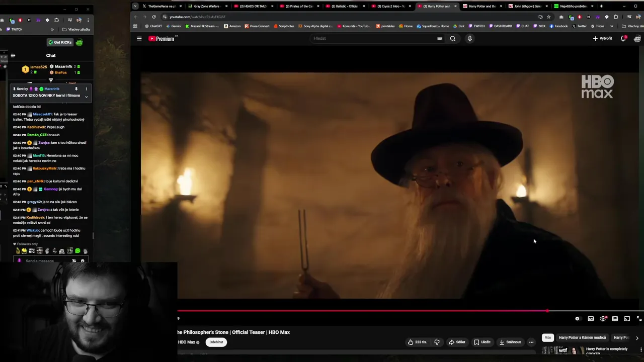
Task: Expand pinned message SOBOTA 12:00
Action: [86, 97]
